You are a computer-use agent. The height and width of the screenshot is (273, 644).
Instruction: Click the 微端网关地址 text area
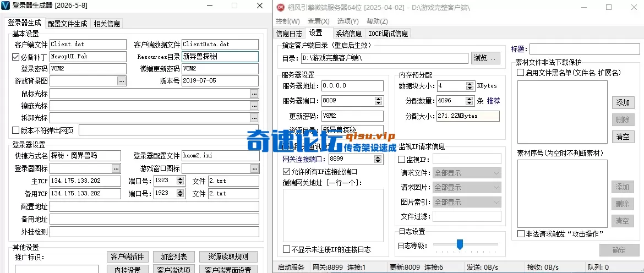click(333, 216)
